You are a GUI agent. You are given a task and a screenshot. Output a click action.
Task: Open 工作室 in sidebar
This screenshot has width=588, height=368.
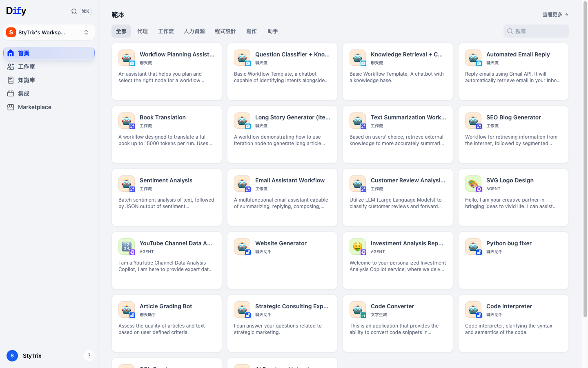click(x=49, y=67)
